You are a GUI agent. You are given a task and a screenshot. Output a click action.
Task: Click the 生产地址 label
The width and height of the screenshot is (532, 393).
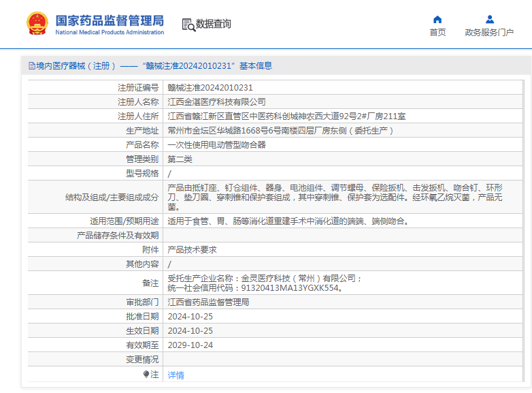point(142,131)
